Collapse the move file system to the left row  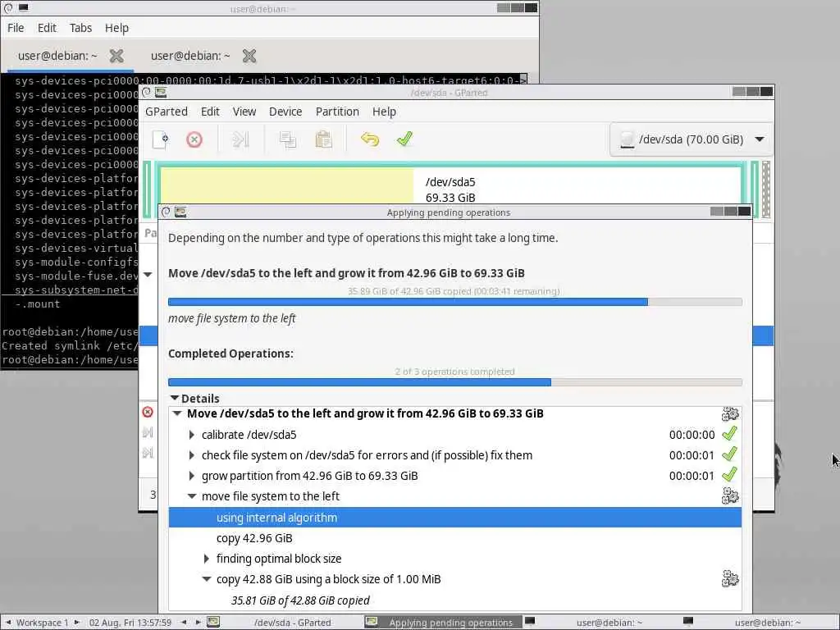[192, 496]
